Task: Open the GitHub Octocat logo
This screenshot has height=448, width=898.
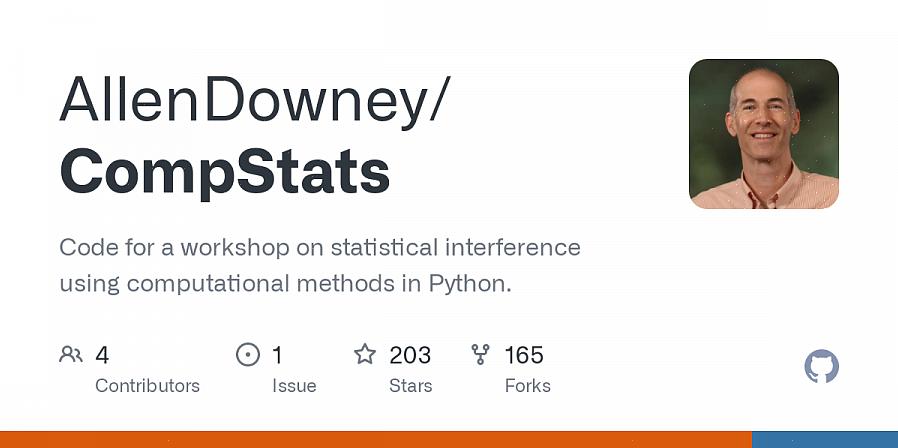Action: point(821,367)
